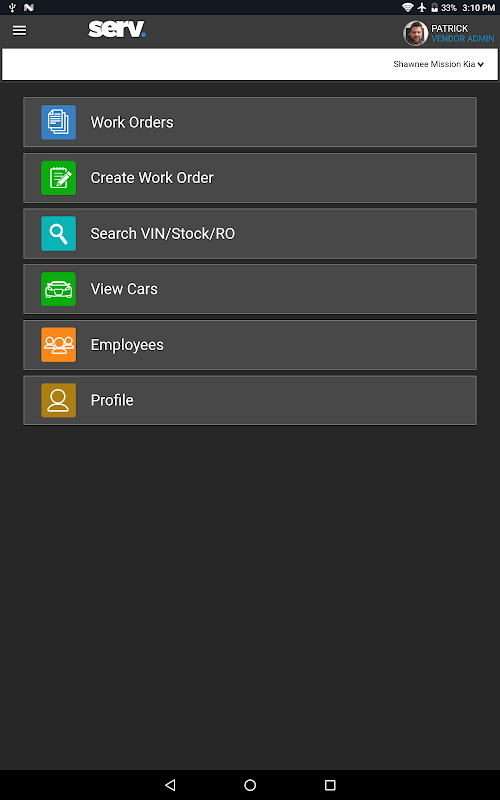Tap the Android back navigation button
The image size is (500, 800).
(170, 785)
